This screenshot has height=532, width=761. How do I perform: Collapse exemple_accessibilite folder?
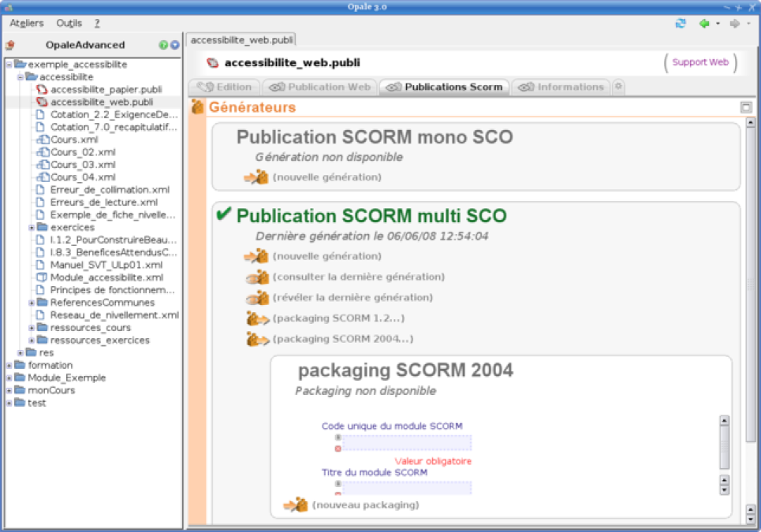tap(9, 65)
